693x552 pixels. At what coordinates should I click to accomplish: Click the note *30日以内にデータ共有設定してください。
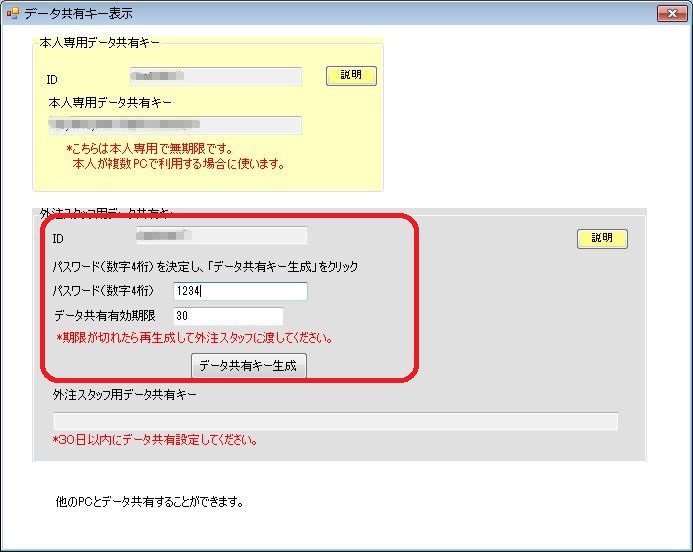tap(155, 440)
